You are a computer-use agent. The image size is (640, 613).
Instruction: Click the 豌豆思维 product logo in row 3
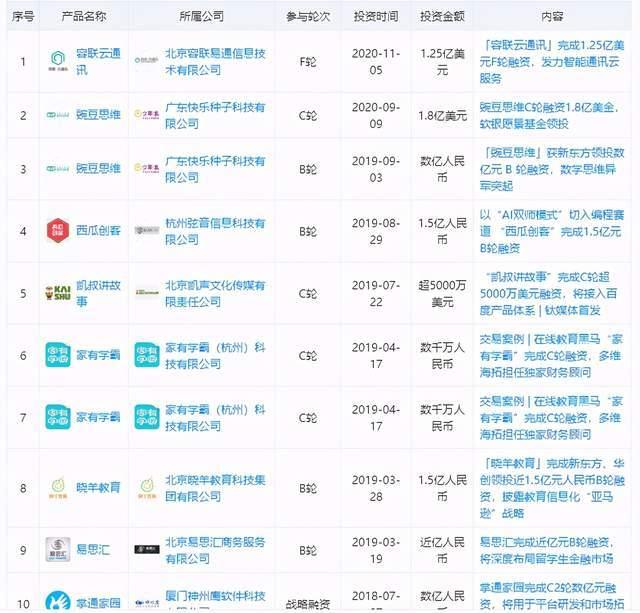pos(58,169)
